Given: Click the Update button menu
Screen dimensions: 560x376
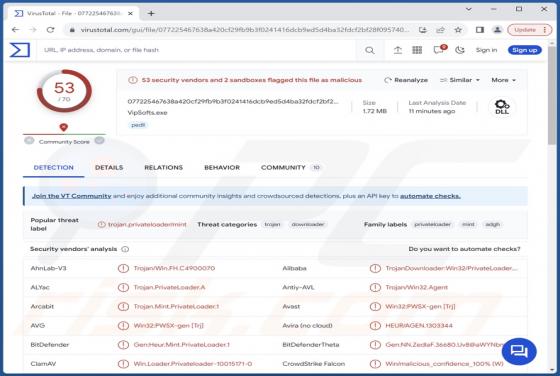Looking at the screenshot, I should (530, 30).
